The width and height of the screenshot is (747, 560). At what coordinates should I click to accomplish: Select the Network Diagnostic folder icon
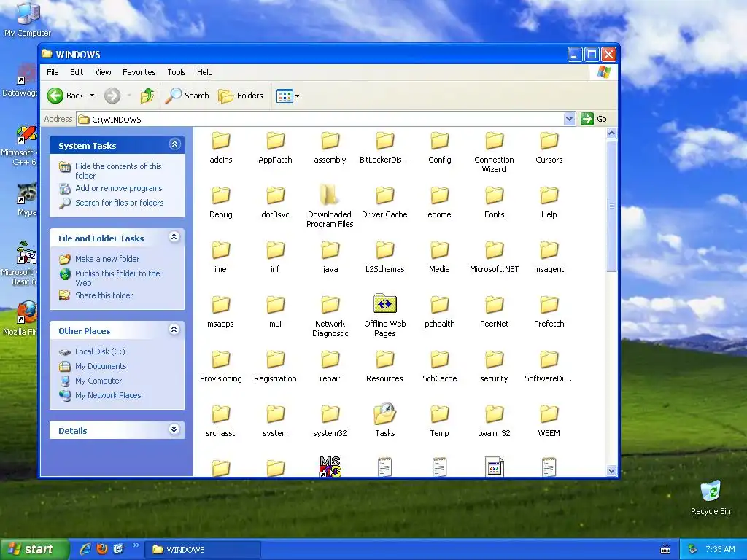point(330,305)
